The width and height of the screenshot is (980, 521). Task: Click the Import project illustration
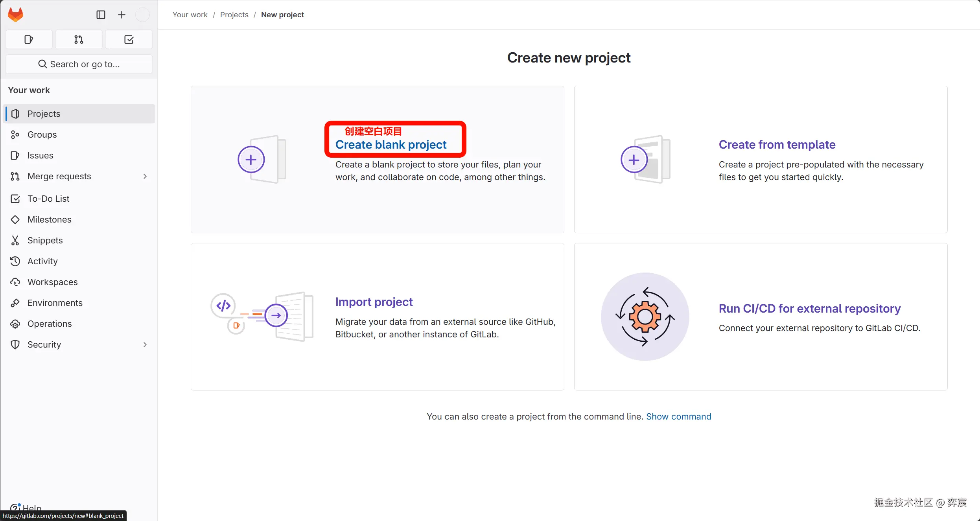point(262,316)
